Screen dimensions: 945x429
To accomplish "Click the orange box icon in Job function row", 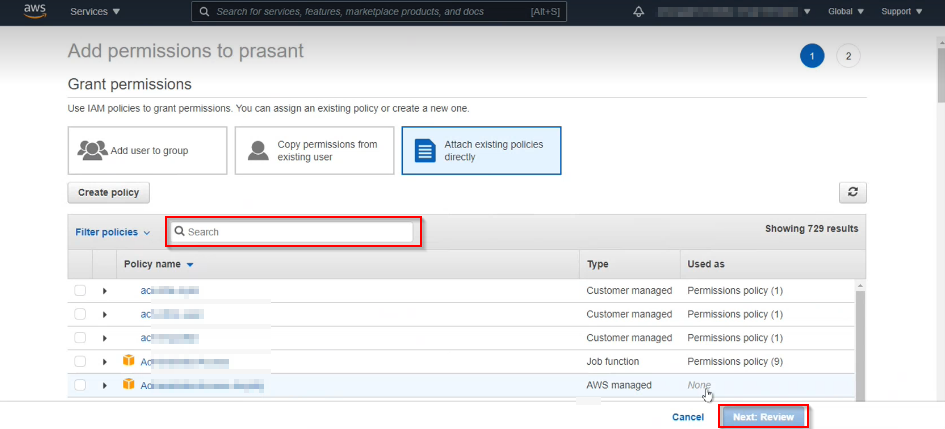I will click(128, 360).
